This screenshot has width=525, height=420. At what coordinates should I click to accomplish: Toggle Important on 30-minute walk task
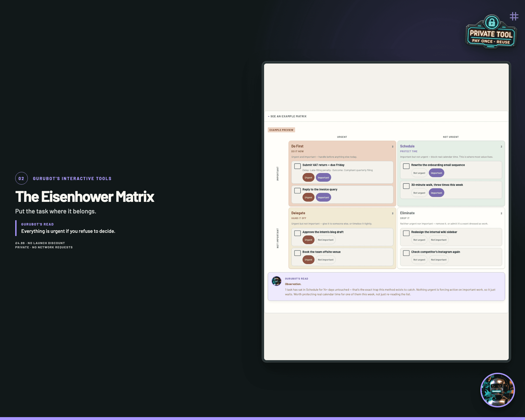pos(437,193)
